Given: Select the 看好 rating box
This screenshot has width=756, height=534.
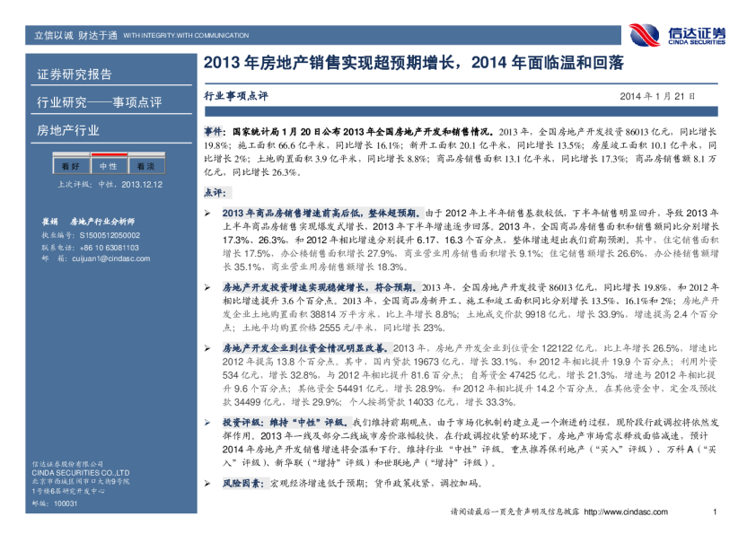Looking at the screenshot, I should tap(70, 167).
